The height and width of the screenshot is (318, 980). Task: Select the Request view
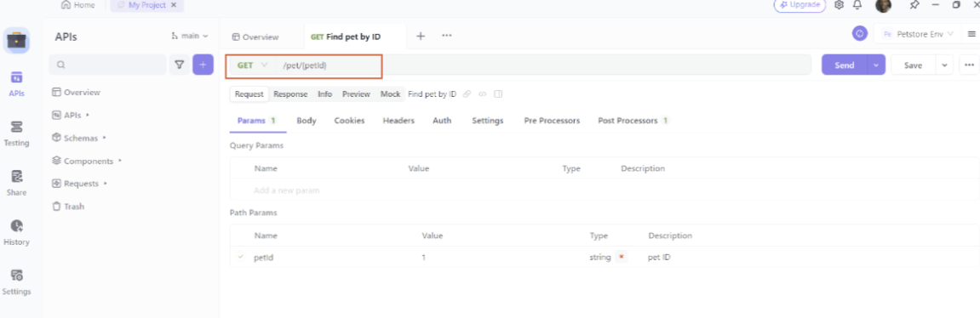click(x=249, y=94)
